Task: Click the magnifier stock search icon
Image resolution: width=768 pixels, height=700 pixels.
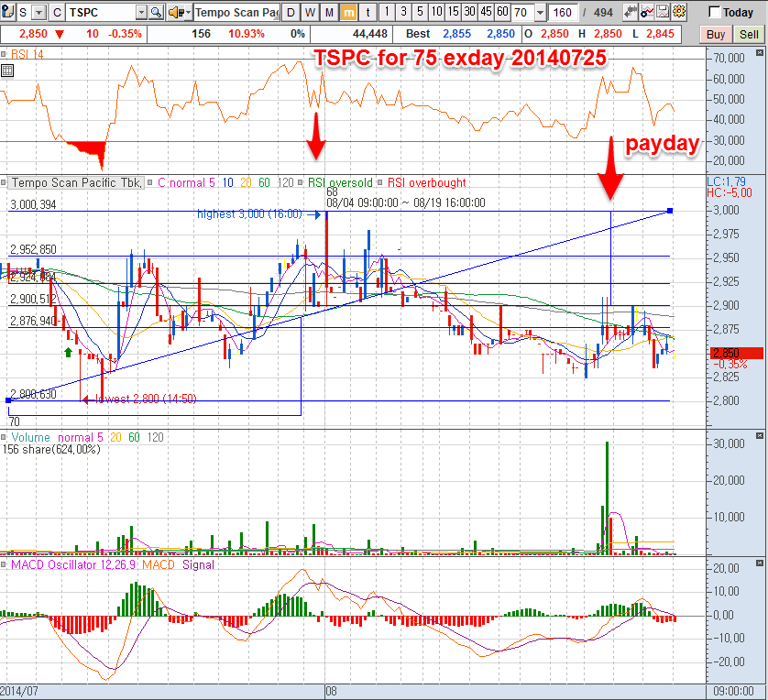Action: (156, 12)
